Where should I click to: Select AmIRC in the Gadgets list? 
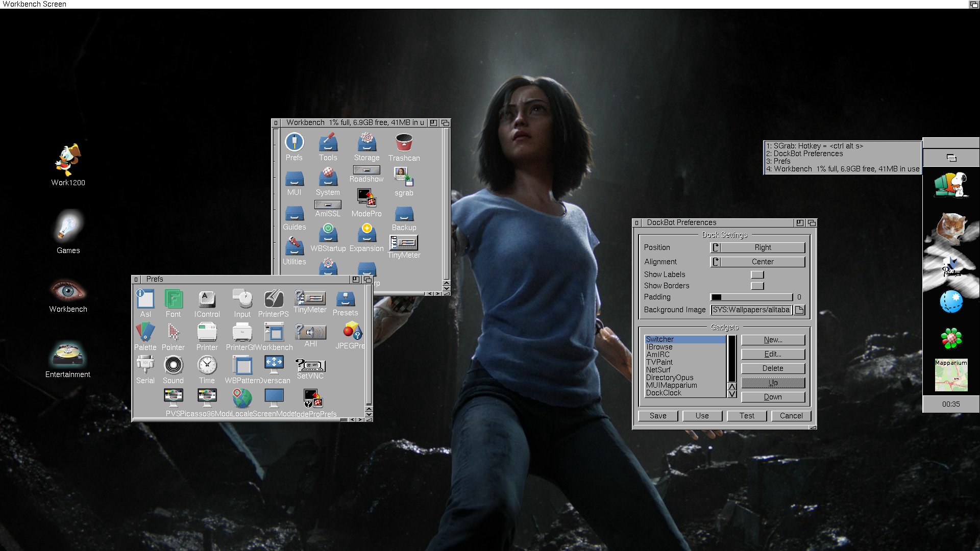pyautogui.click(x=685, y=355)
